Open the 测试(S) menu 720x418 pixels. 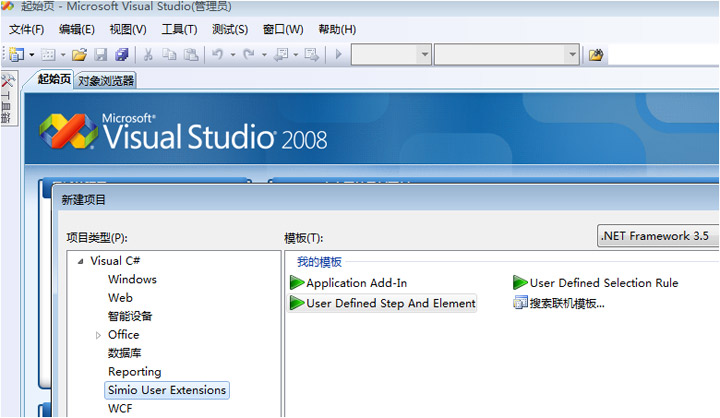click(230, 29)
